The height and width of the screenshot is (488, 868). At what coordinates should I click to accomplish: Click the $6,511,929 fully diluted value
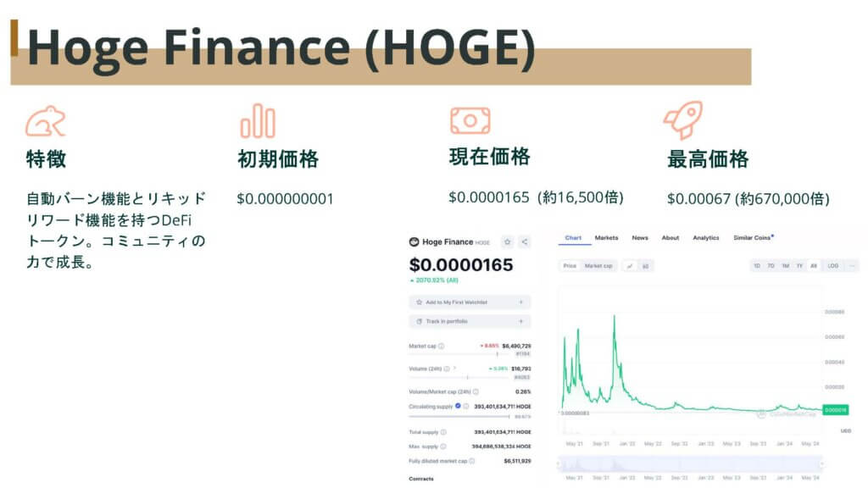pos(518,461)
